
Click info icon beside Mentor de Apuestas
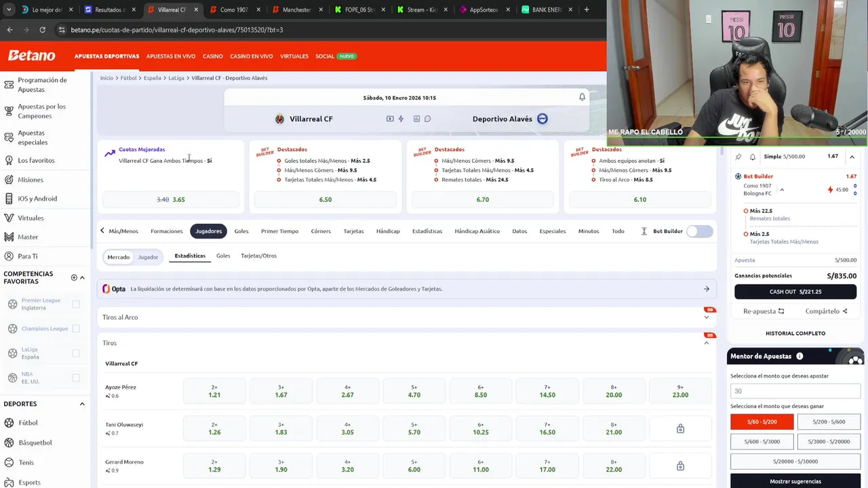(800, 357)
